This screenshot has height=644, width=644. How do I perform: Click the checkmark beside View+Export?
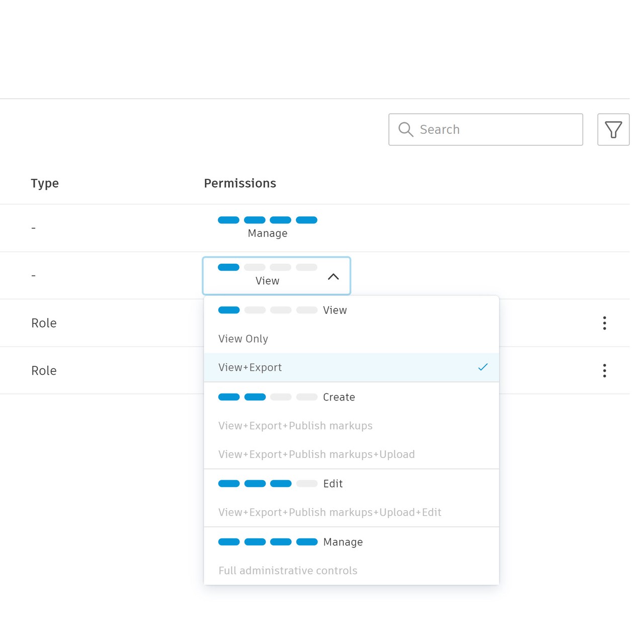(483, 367)
